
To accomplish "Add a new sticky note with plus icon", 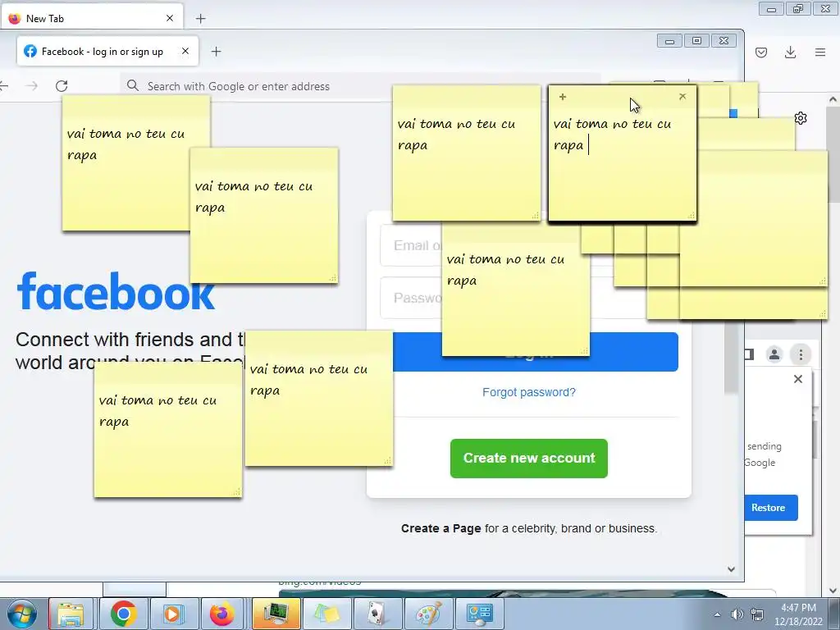I will point(563,97).
